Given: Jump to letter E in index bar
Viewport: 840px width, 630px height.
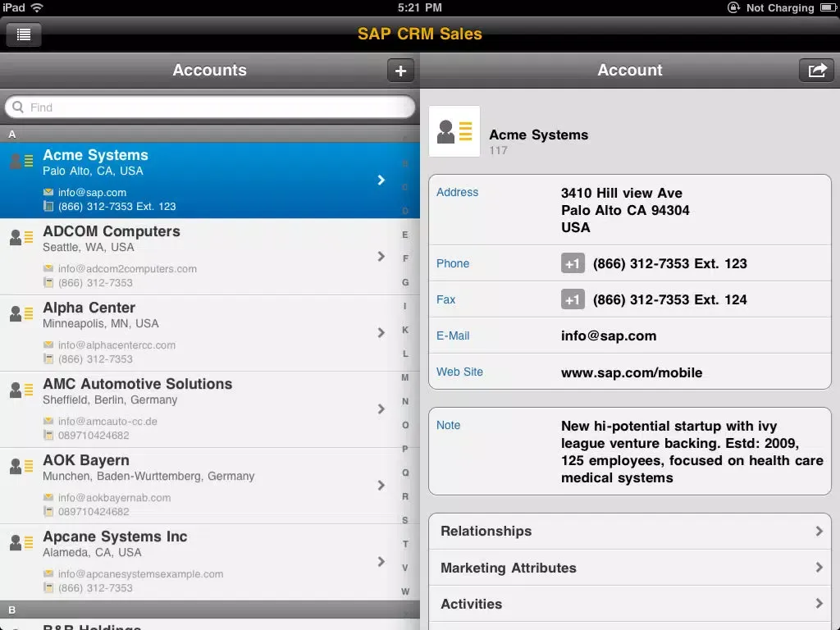Looking at the screenshot, I should [x=405, y=235].
